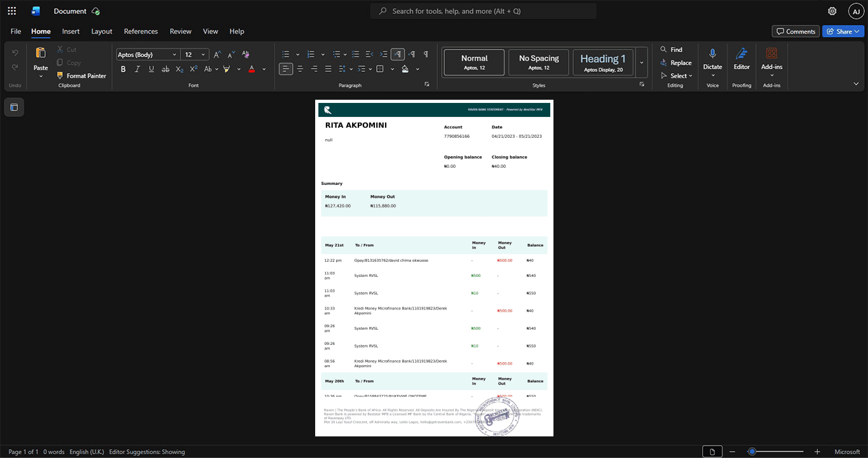Image resolution: width=868 pixels, height=458 pixels.
Task: Open the AJ account avatar
Action: point(856,11)
